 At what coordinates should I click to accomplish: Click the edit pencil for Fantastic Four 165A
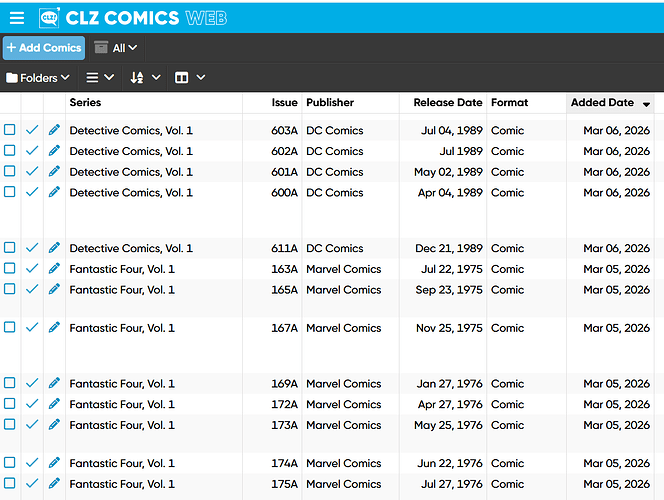(x=54, y=289)
